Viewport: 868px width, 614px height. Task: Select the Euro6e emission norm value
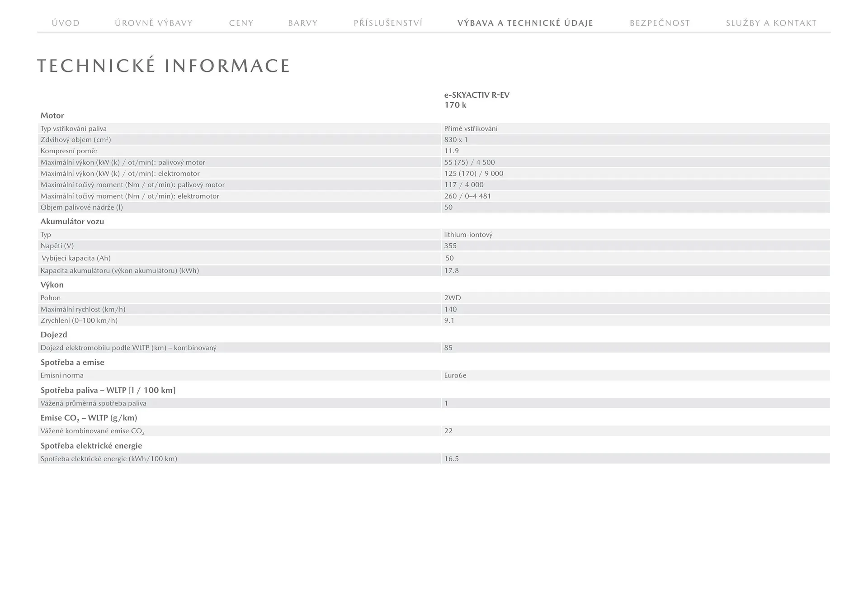tap(455, 375)
